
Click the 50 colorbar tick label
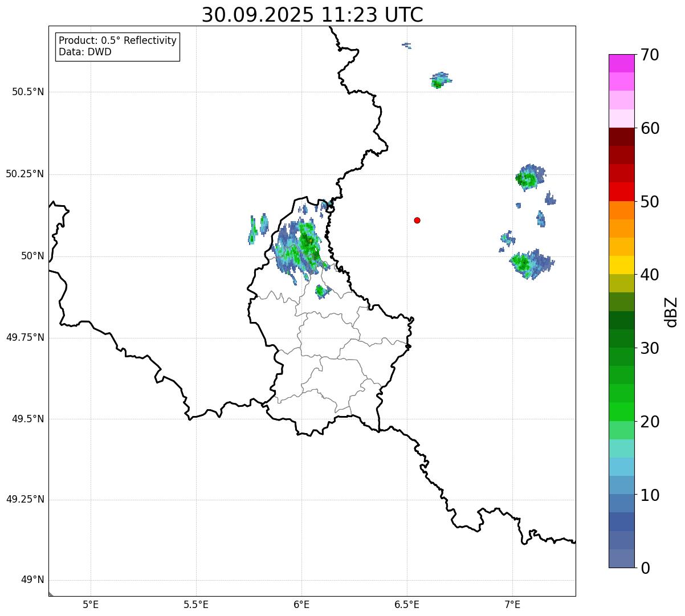pos(650,202)
